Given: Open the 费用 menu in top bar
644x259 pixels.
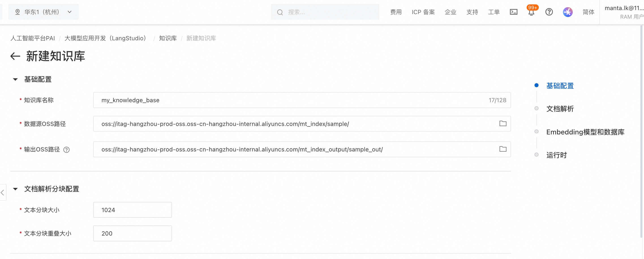Looking at the screenshot, I should tap(396, 12).
